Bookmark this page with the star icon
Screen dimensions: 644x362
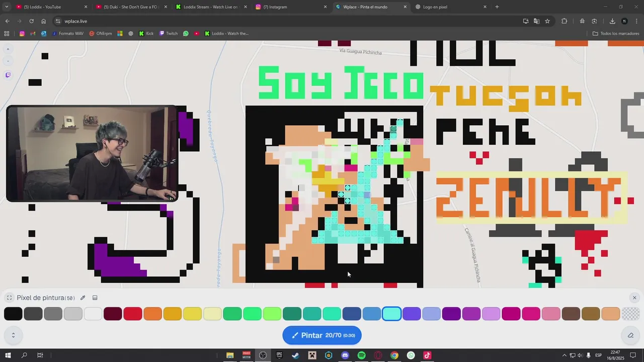tap(547, 21)
